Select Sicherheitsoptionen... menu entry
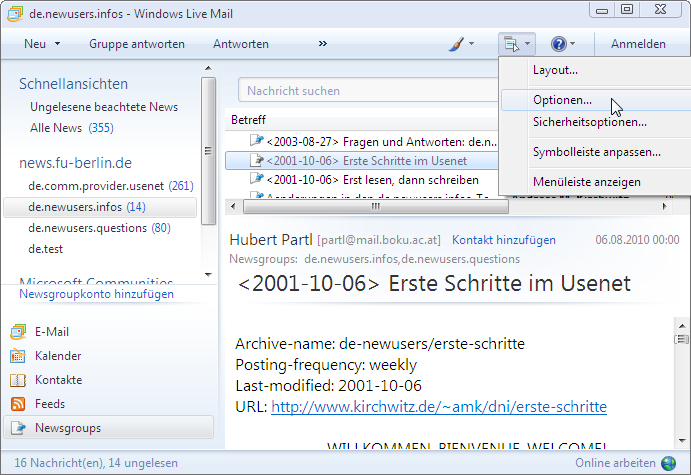This screenshot has width=691, height=475. 589,122
